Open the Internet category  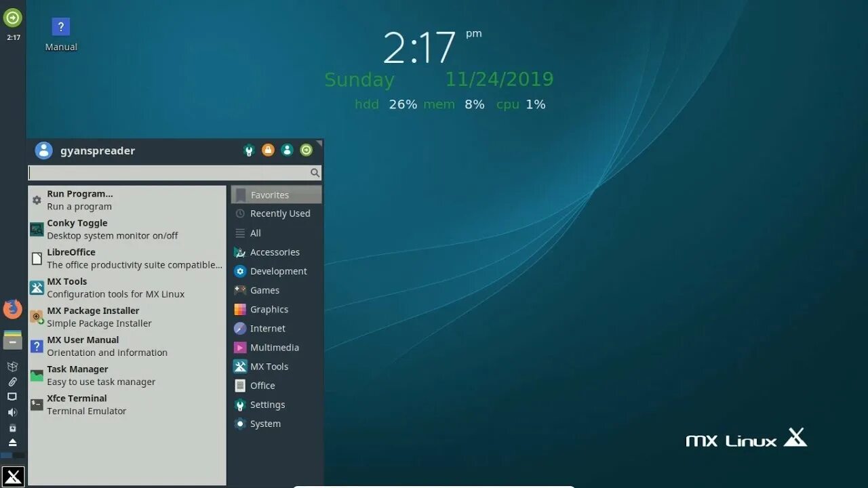[x=276, y=328]
